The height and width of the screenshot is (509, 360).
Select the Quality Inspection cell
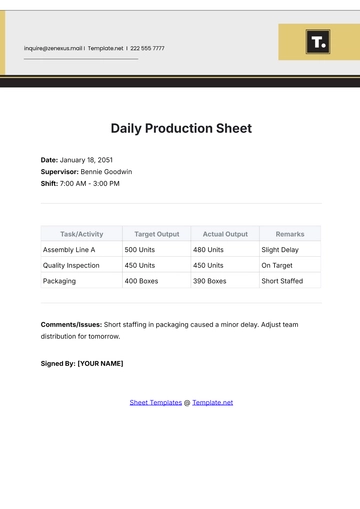click(82, 265)
